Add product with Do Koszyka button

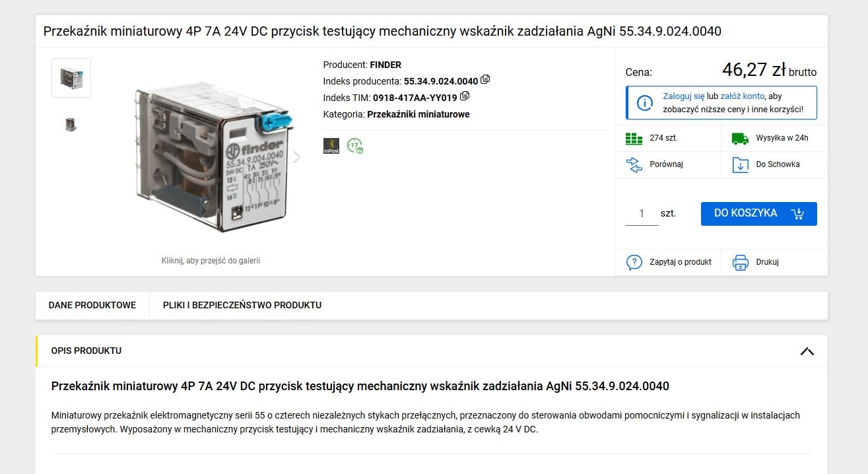758,213
